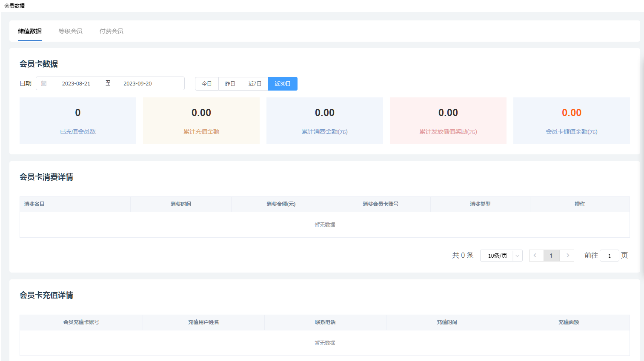Go to previous page arrow
The width and height of the screenshot is (644, 361).
pyautogui.click(x=535, y=256)
